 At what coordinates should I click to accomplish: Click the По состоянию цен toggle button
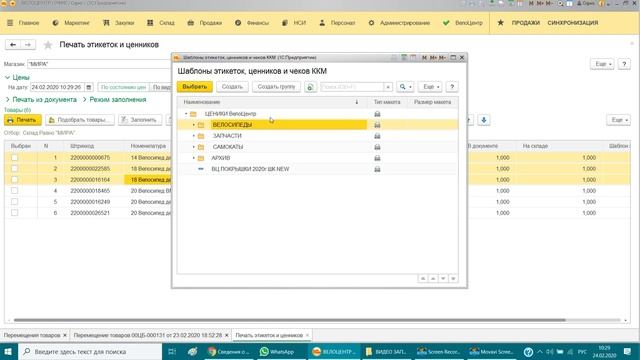(x=123, y=87)
